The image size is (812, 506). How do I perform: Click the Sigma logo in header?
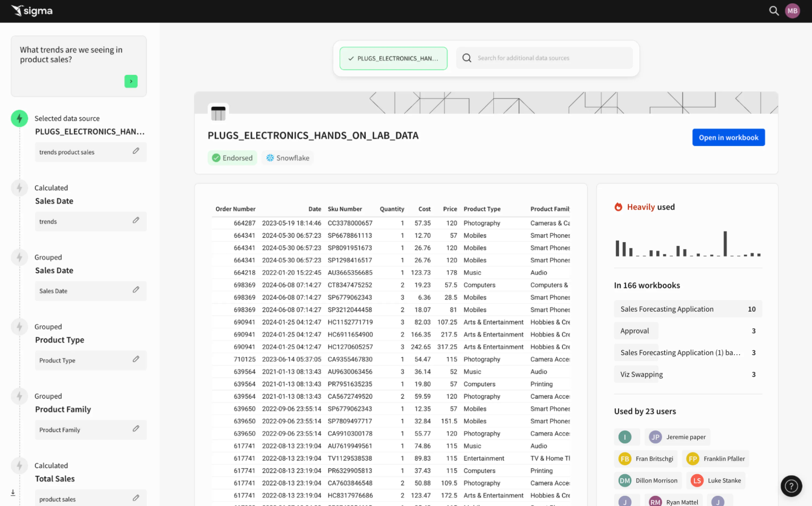32,11
